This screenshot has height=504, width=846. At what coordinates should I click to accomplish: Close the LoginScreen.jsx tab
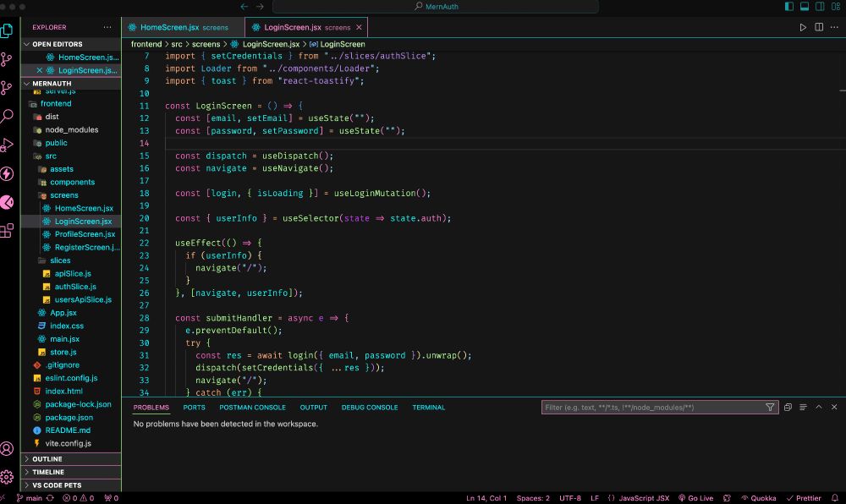[359, 28]
